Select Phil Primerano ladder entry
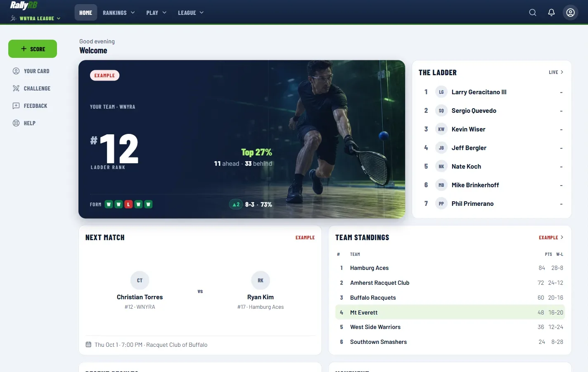588x372 pixels. pyautogui.click(x=491, y=204)
